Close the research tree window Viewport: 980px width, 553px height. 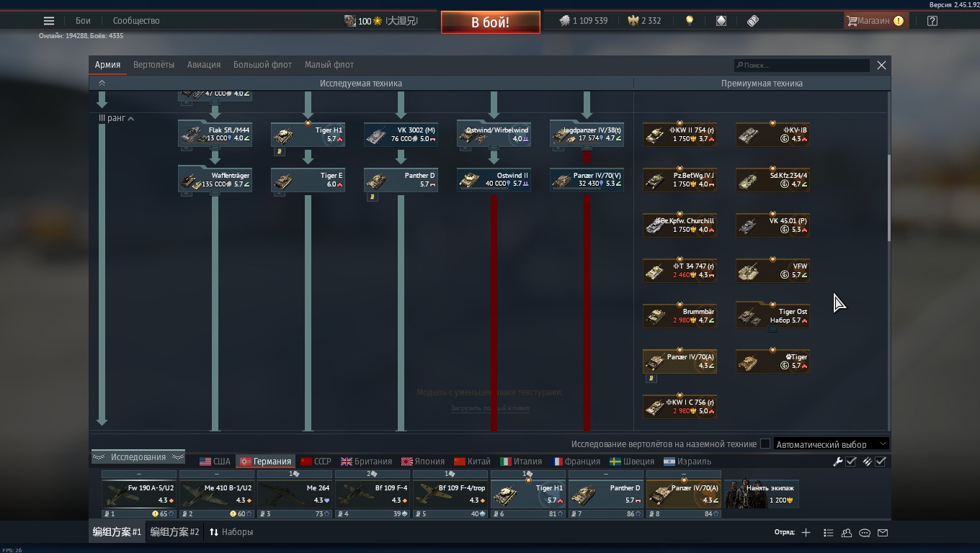(881, 65)
